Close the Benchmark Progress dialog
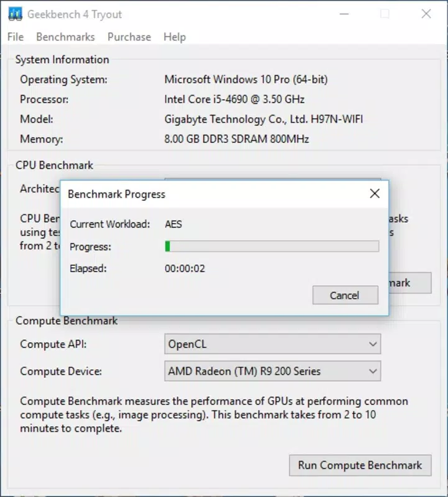The width and height of the screenshot is (448, 497). click(x=375, y=193)
